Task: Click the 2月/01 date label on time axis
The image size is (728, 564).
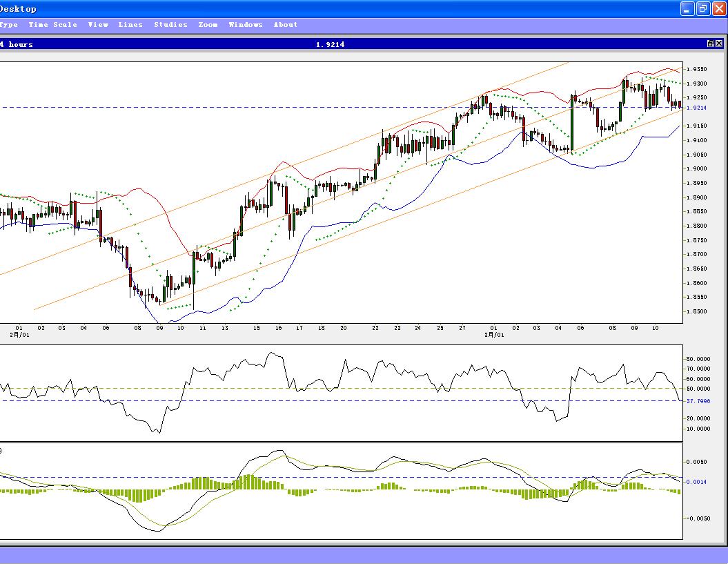Action: (x=19, y=335)
